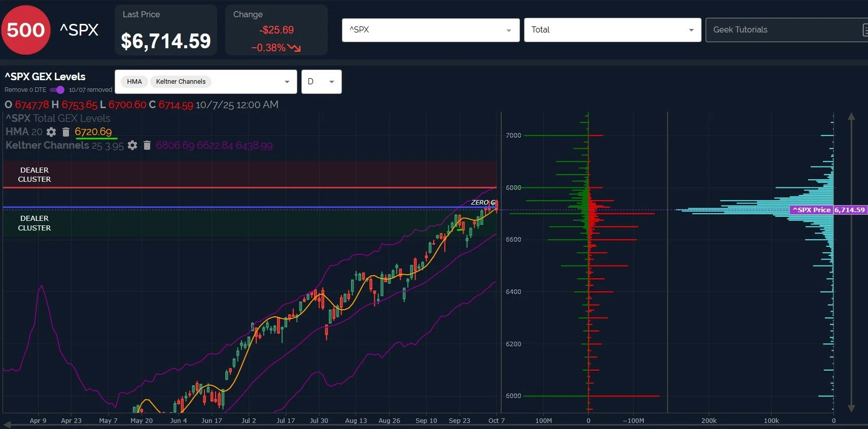The height and width of the screenshot is (429, 868).
Task: Click the up arrow on the price axis scroller
Action: pyautogui.click(x=851, y=117)
